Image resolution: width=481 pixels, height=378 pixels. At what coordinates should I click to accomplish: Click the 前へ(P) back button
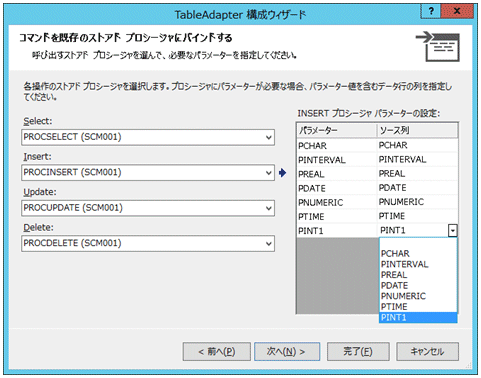click(x=217, y=351)
